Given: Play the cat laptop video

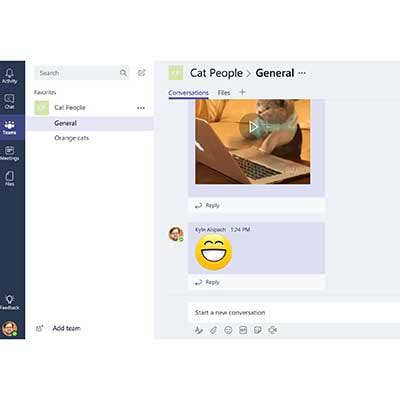Looking at the screenshot, I should 253,127.
